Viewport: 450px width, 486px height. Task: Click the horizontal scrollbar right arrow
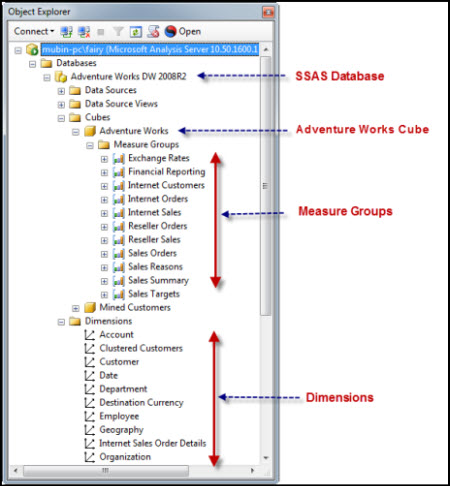[x=252, y=470]
